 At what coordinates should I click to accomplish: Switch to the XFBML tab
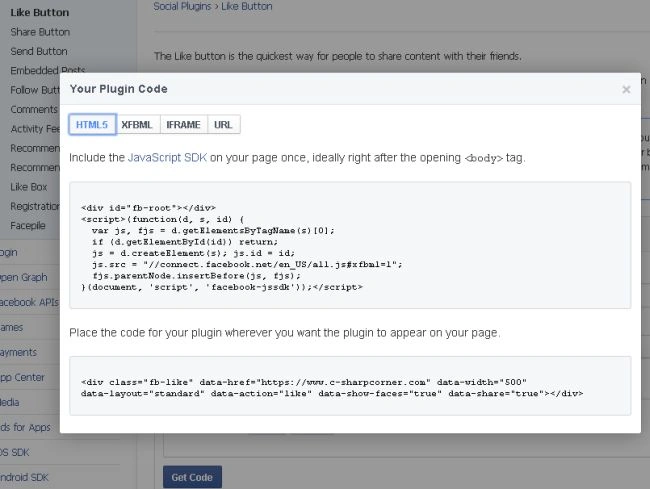coord(137,124)
